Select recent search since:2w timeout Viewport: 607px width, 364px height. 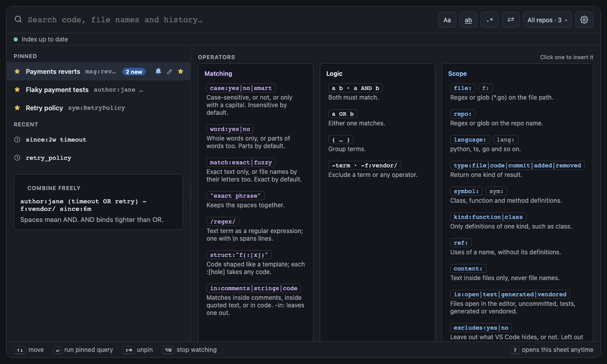99,140
